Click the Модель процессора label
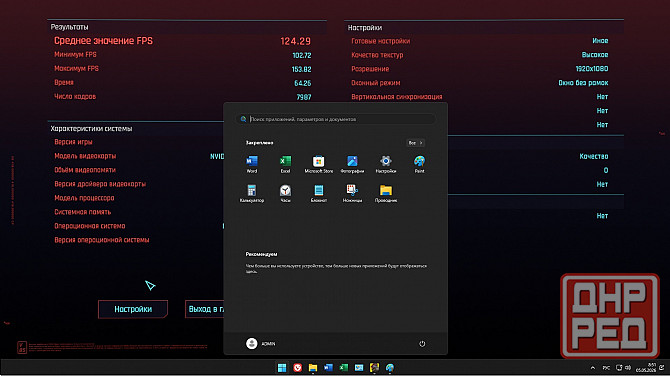 84,198
